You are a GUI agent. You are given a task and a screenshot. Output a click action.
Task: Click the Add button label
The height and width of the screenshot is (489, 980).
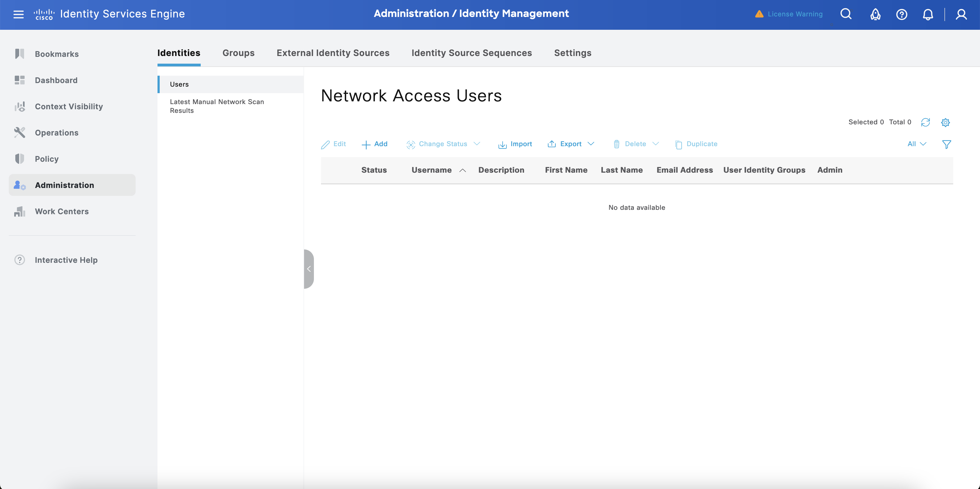coord(380,144)
